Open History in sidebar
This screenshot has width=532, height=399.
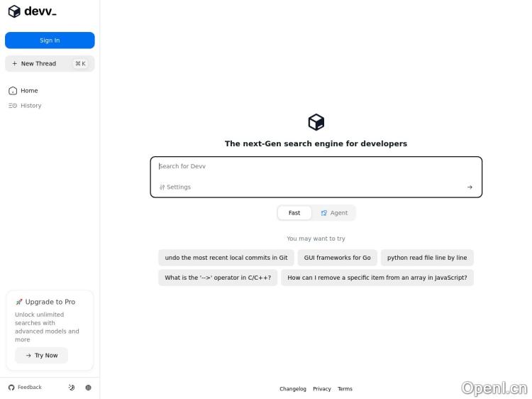click(x=31, y=106)
